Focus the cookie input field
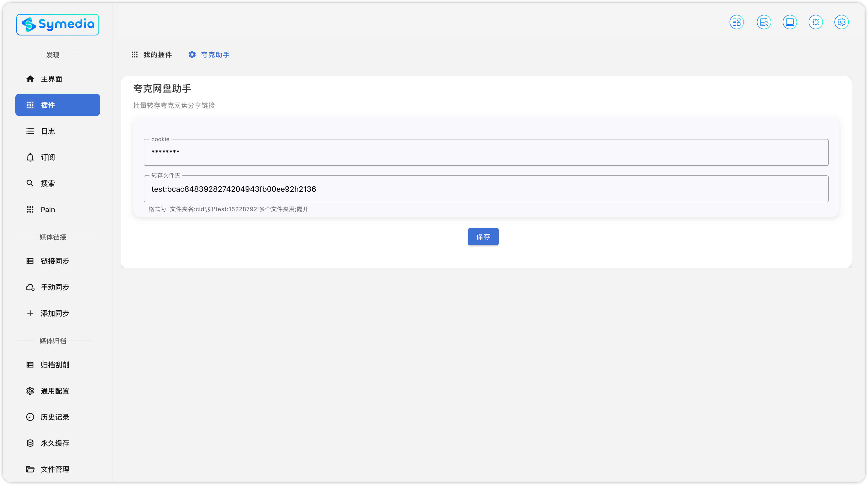 [x=485, y=152]
